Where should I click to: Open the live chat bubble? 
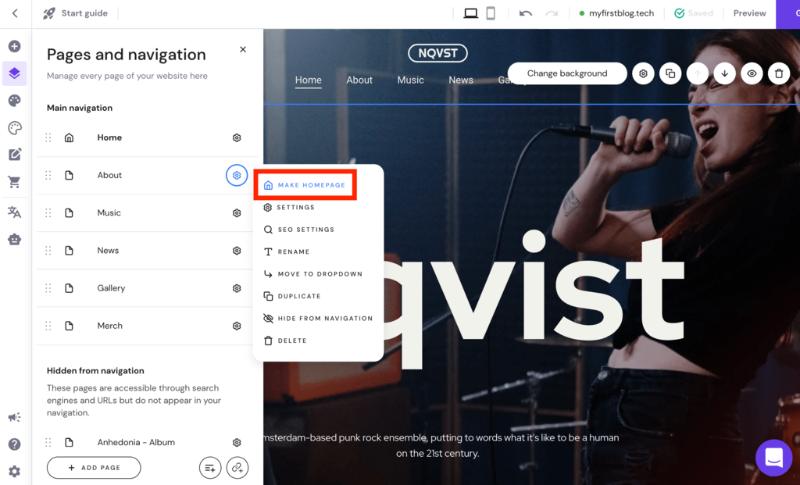tap(773, 457)
